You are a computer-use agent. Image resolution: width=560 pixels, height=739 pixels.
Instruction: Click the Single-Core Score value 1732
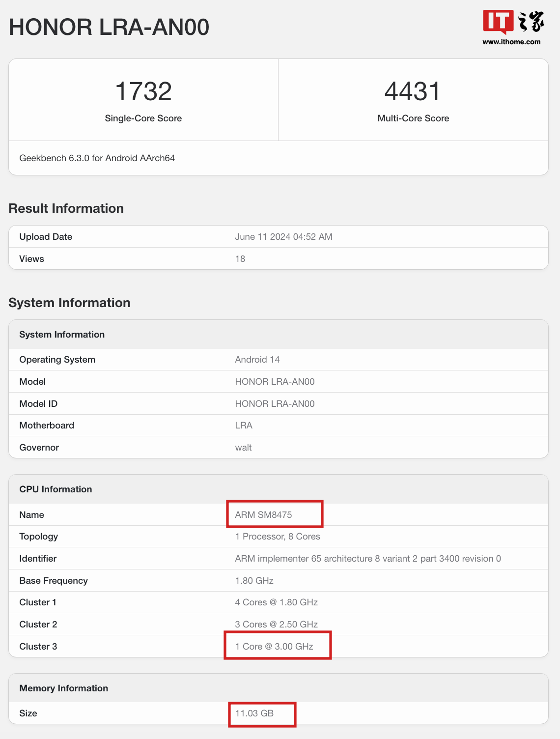pos(143,91)
